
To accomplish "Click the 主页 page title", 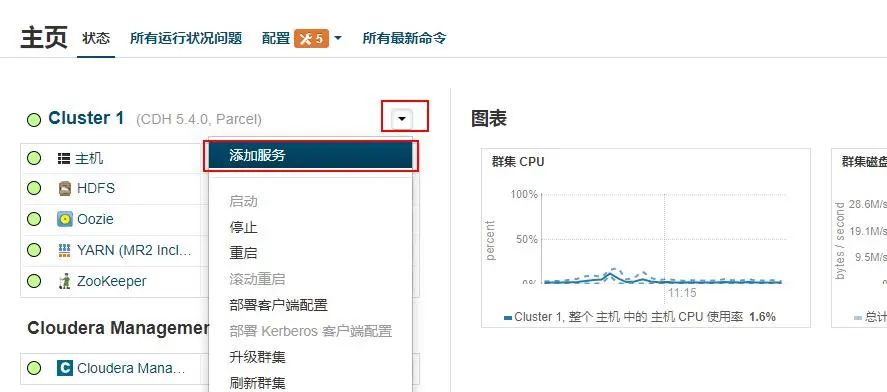I will pos(44,38).
